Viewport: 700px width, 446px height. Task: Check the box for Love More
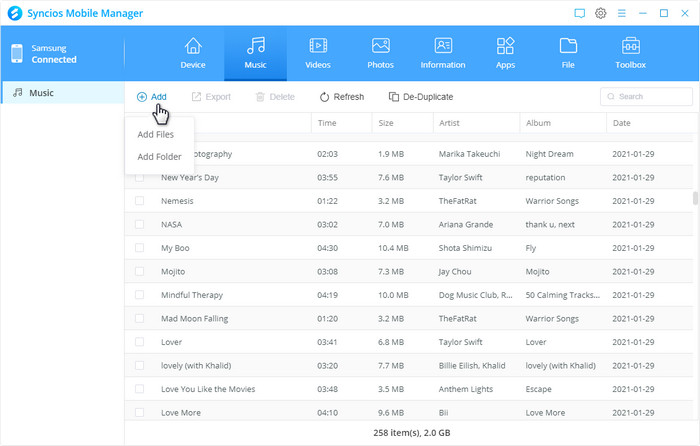tap(140, 413)
